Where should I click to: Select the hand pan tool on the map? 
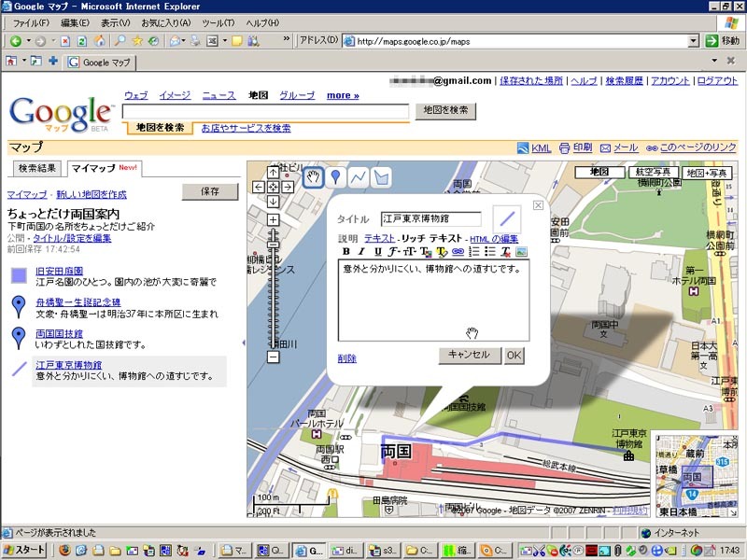[x=313, y=177]
